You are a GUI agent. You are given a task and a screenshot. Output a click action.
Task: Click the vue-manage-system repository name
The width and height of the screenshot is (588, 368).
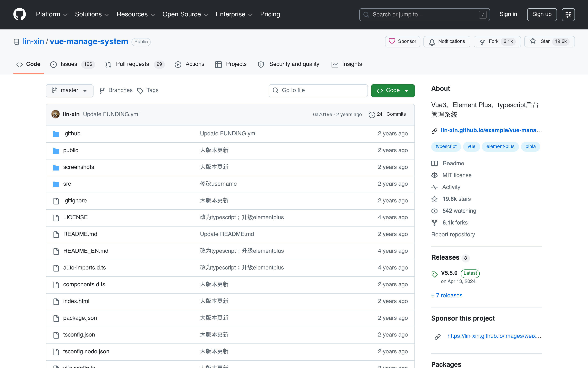[x=89, y=42]
